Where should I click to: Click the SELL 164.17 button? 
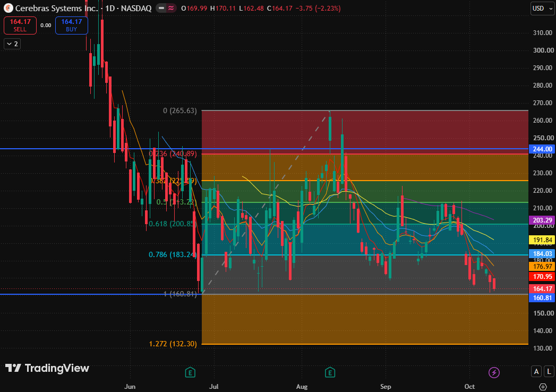[x=20, y=25]
